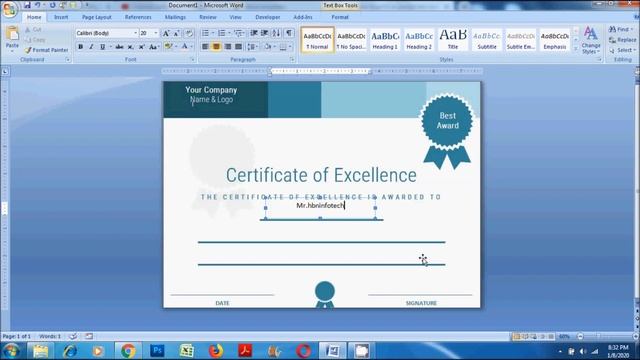Apply text highlight color
This screenshot has width=640, height=360.
coord(168,47)
